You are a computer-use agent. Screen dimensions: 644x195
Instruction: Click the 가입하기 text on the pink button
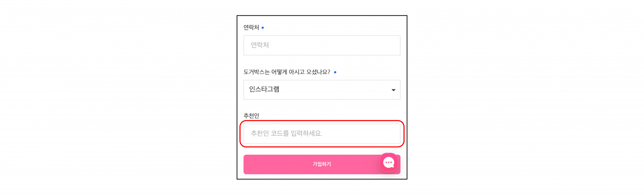click(322, 164)
